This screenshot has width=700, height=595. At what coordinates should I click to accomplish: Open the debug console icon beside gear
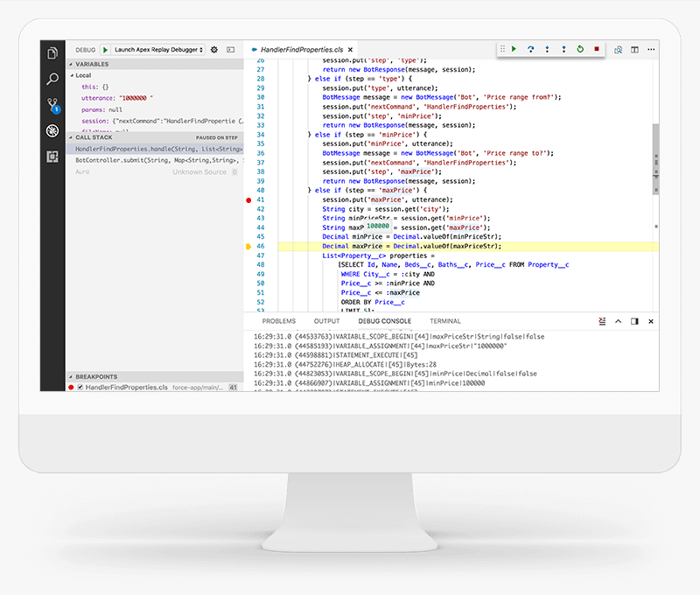[x=231, y=50]
